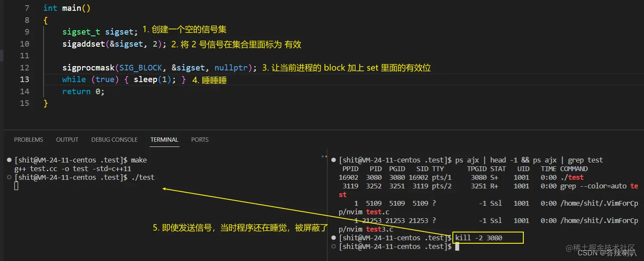644x261 pixels.
Task: Click the hollow dot beside './test' prompt
Action: point(10,177)
